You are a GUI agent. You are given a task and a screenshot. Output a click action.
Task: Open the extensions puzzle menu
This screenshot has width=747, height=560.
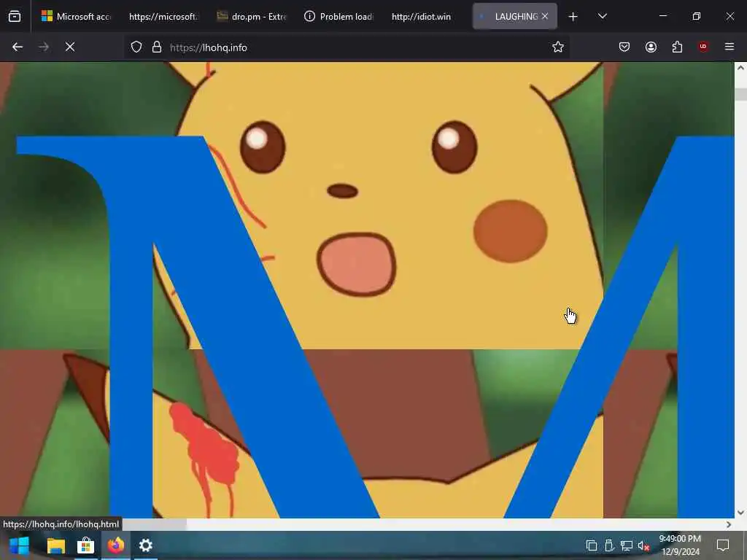(677, 47)
